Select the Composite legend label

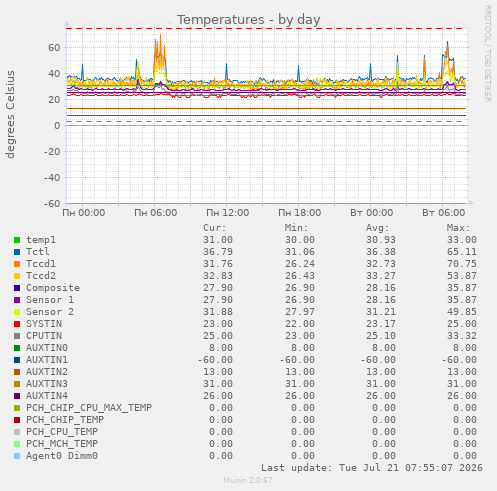point(53,288)
